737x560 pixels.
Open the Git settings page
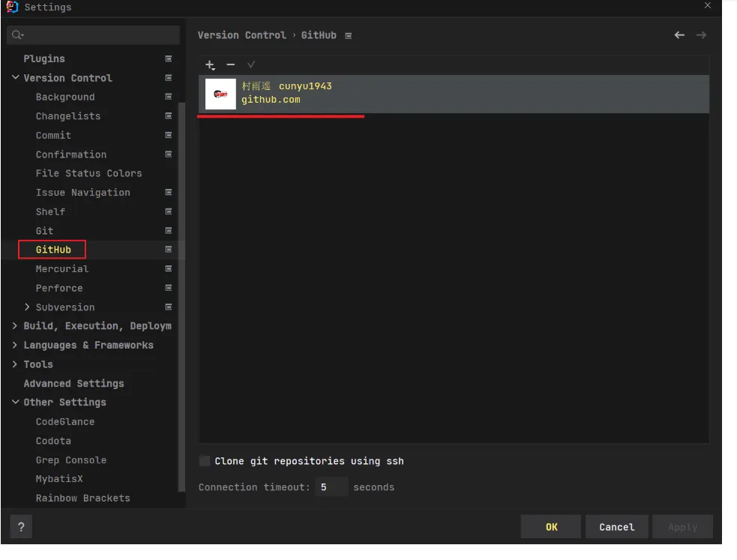pyautogui.click(x=45, y=231)
